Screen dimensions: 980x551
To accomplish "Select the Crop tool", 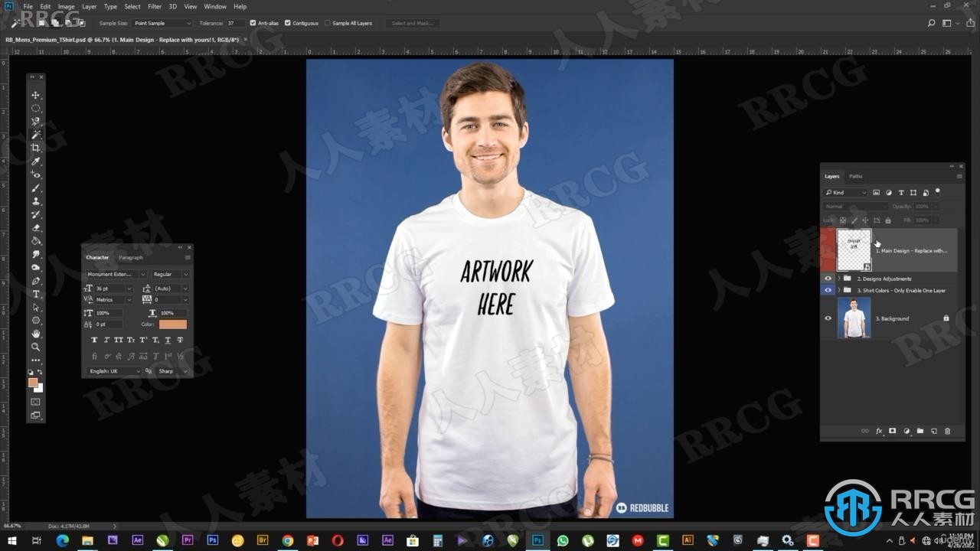I will coord(35,148).
